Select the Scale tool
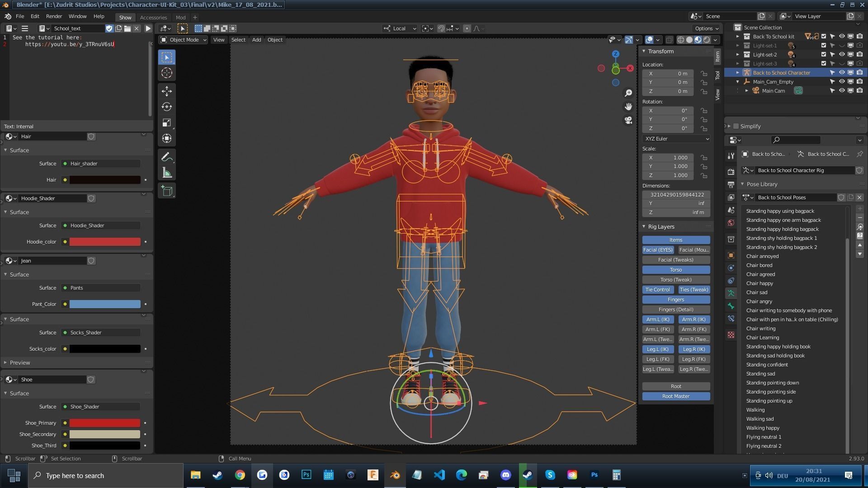 click(167, 122)
